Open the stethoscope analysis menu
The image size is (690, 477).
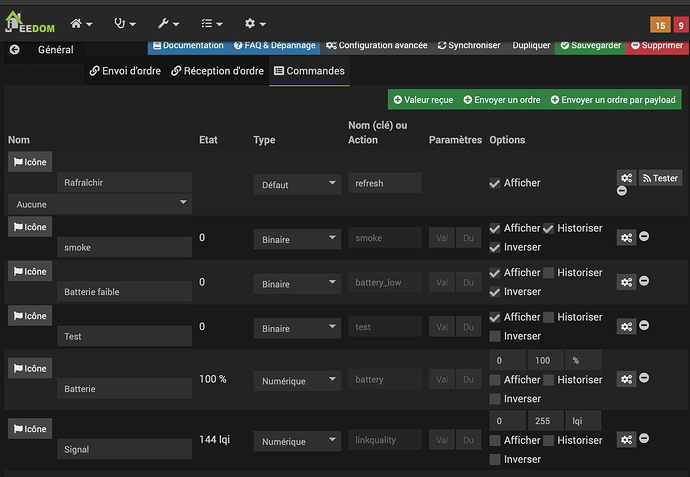click(x=125, y=23)
